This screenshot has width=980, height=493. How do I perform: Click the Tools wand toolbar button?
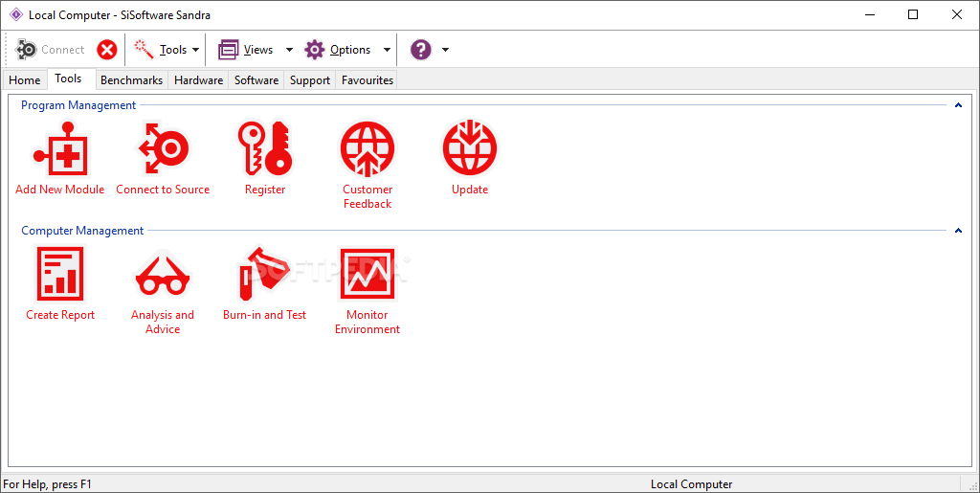click(x=161, y=50)
